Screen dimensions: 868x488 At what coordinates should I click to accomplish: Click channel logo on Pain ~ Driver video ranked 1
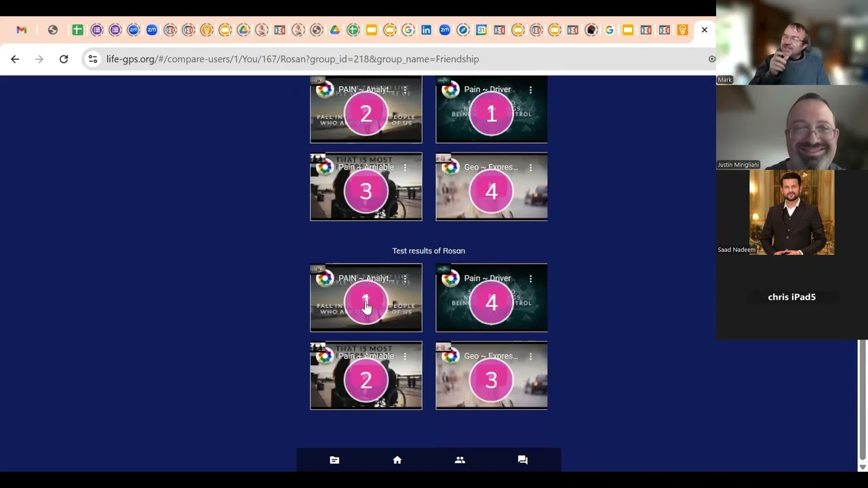(x=450, y=89)
